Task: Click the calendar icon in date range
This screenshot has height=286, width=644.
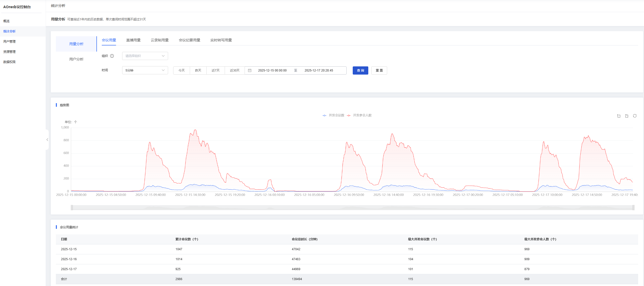Action: click(250, 70)
